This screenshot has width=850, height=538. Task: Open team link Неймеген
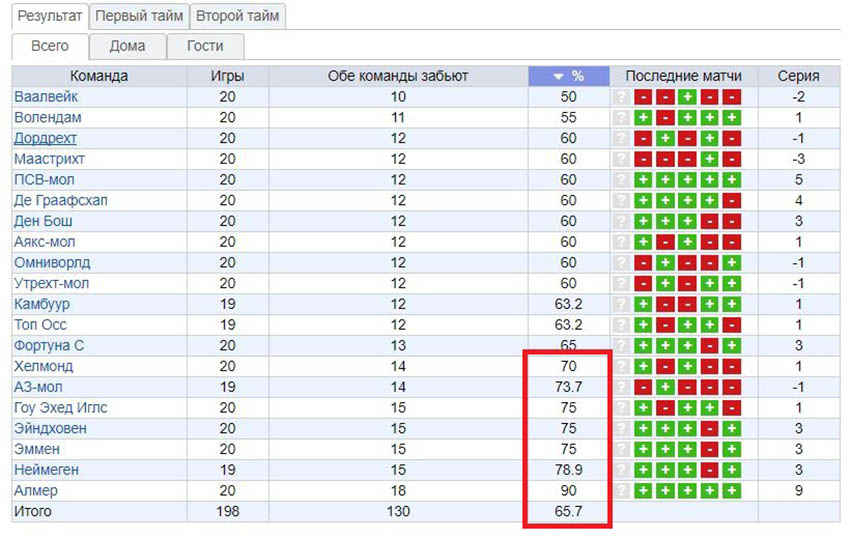tap(47, 470)
